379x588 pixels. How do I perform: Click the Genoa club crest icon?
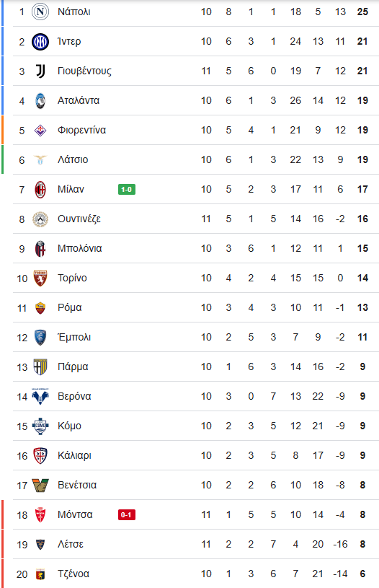coord(40,574)
